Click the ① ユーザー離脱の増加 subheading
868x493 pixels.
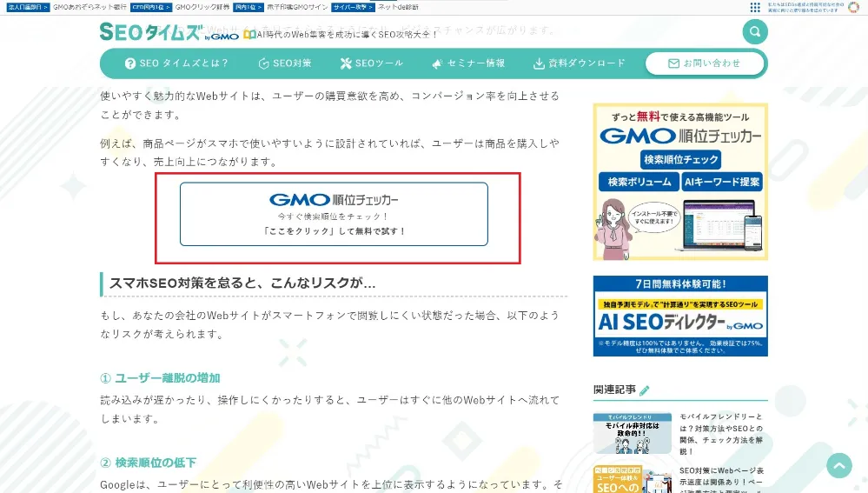pyautogui.click(x=160, y=378)
